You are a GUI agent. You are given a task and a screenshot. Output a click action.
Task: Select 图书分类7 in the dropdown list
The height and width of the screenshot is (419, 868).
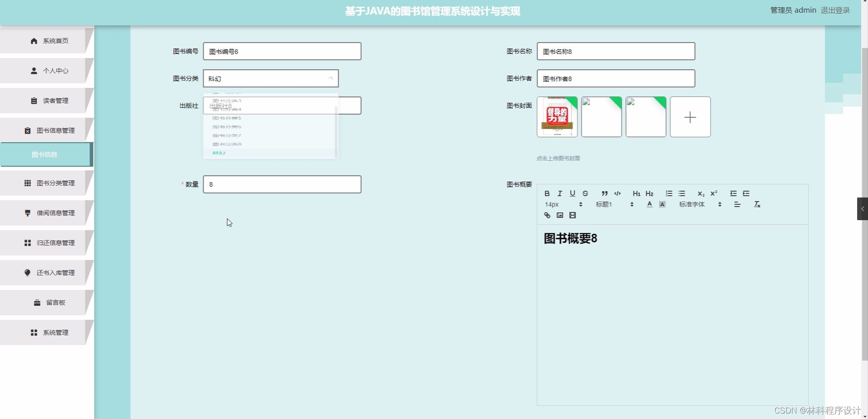click(270, 135)
